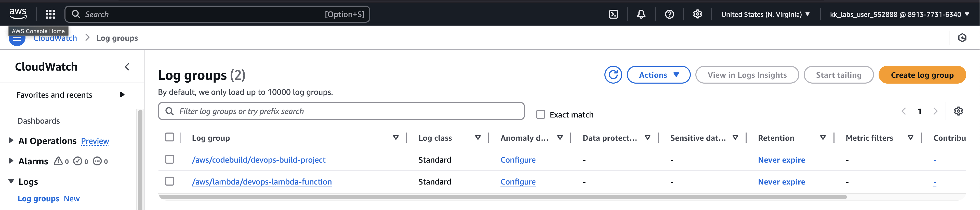Open the AWS services grid menu
980x210 pixels.
(x=50, y=15)
